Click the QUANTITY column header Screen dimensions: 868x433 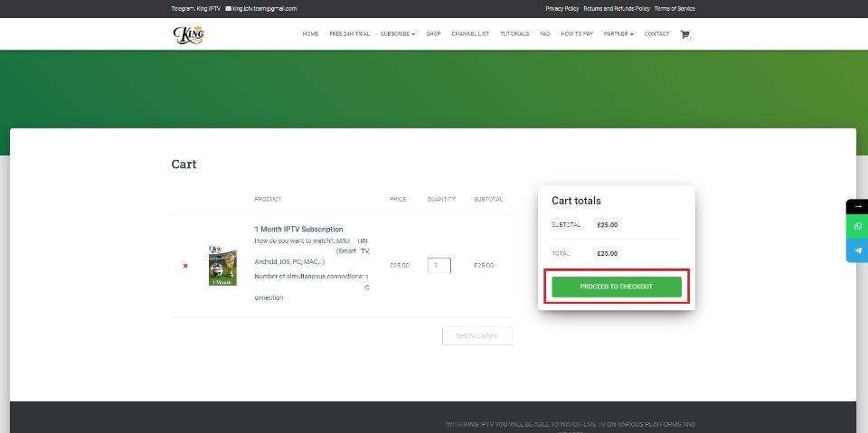click(441, 200)
